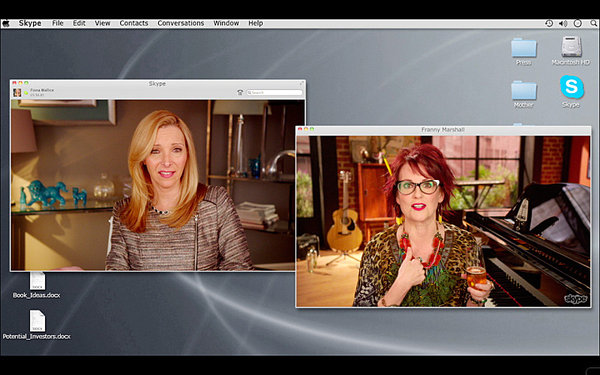Open the Skype application menu
600x375 pixels.
[x=30, y=23]
